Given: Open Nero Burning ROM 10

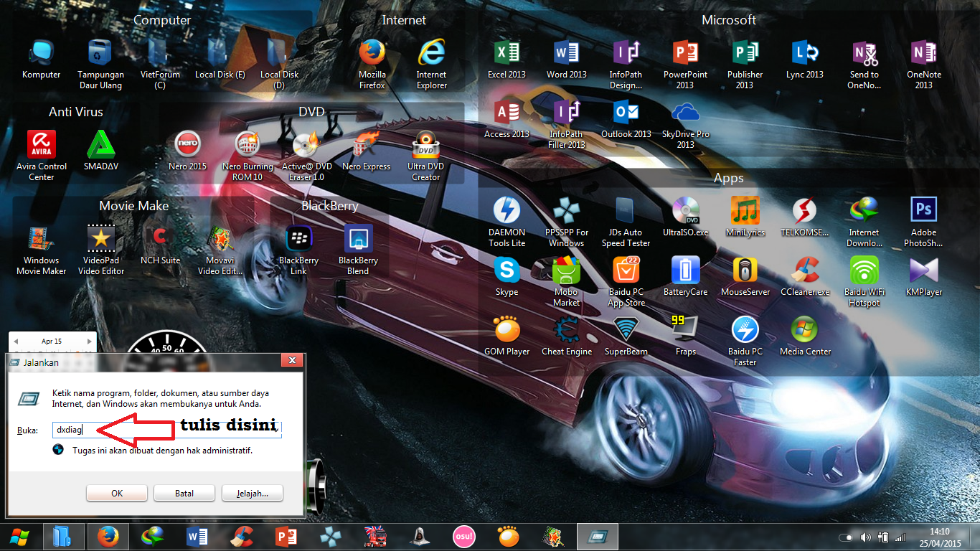Looking at the screenshot, I should 248,156.
